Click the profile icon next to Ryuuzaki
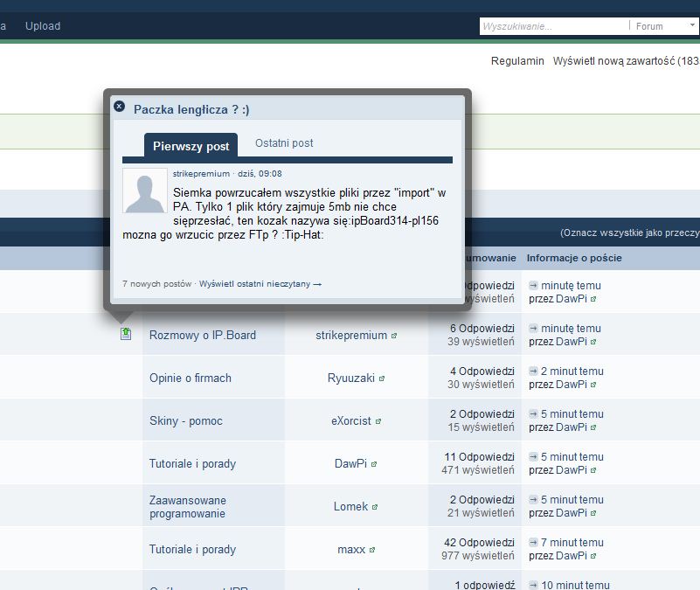This screenshot has height=590, width=700. (382, 378)
